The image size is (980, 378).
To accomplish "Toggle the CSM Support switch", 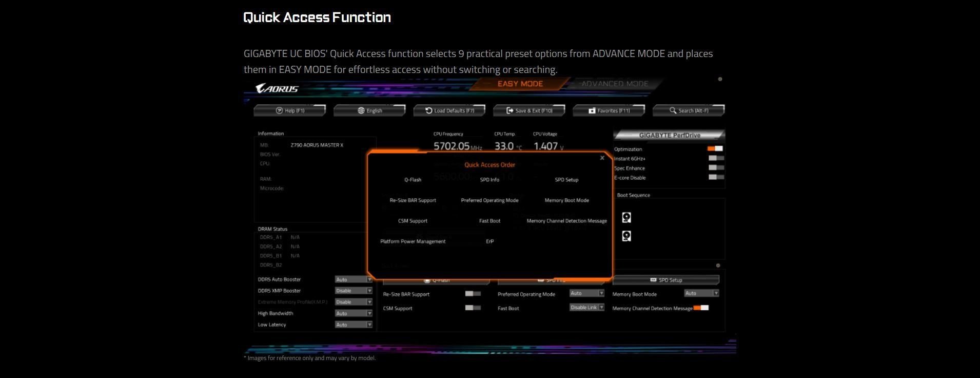I will click(x=473, y=308).
